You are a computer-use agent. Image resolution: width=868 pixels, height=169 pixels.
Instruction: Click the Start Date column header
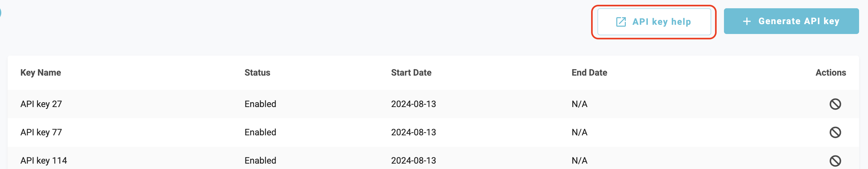click(x=411, y=72)
